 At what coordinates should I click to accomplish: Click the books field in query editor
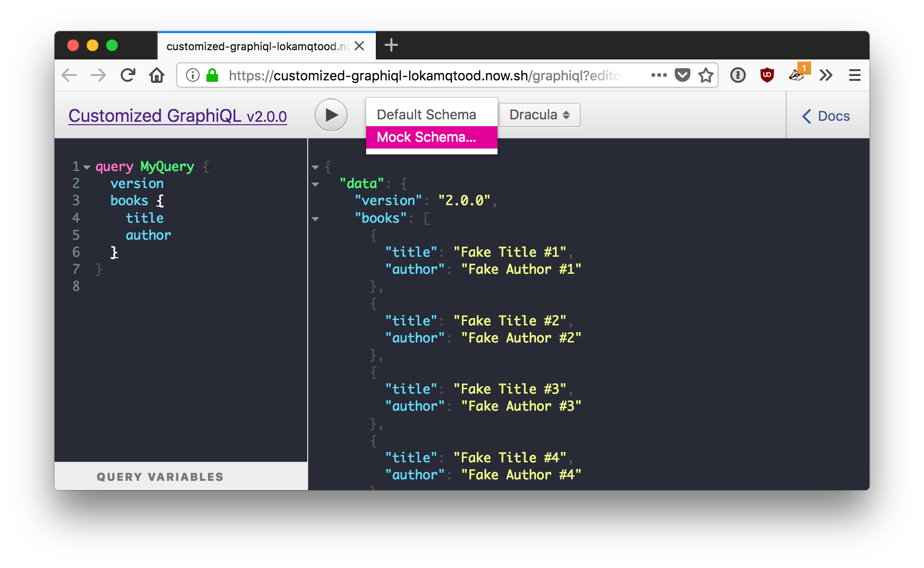(x=129, y=201)
